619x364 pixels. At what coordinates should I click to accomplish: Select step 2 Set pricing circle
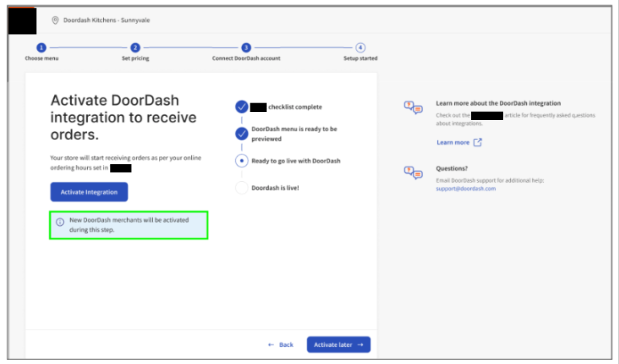pos(135,48)
